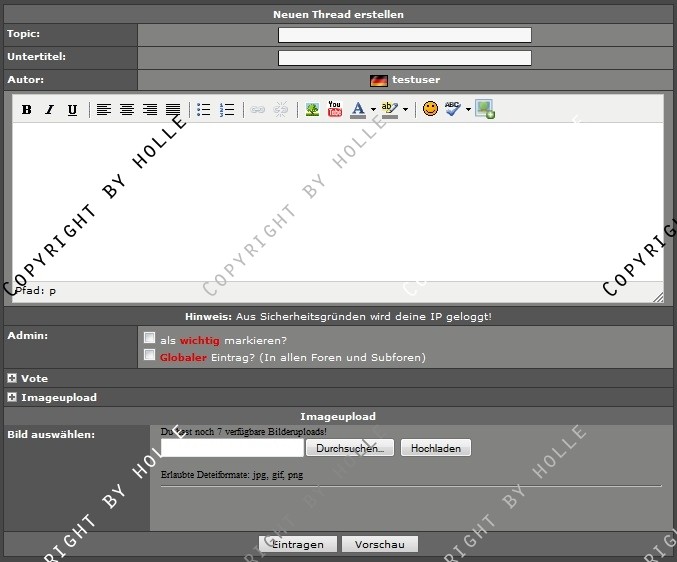Image resolution: width=677 pixels, height=562 pixels.
Task: Click the Vorschau preview button
Action: click(380, 544)
